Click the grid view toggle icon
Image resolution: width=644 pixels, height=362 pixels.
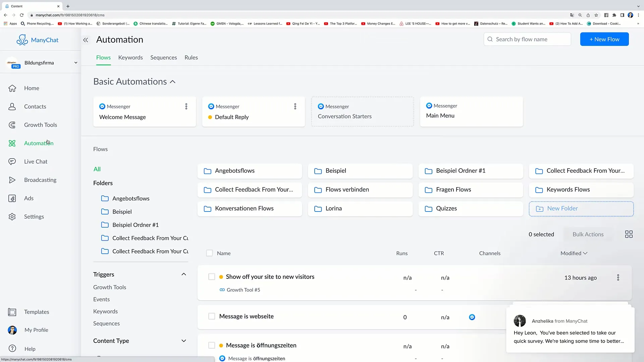629,234
